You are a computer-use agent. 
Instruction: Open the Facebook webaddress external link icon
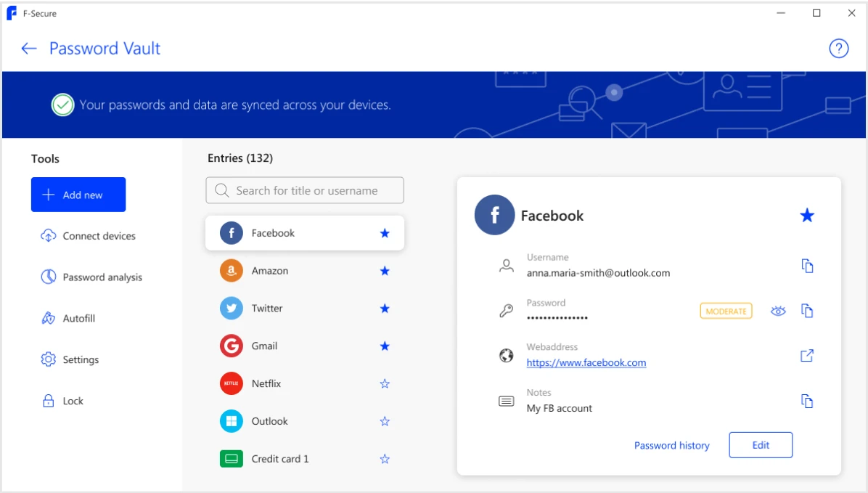click(x=807, y=356)
